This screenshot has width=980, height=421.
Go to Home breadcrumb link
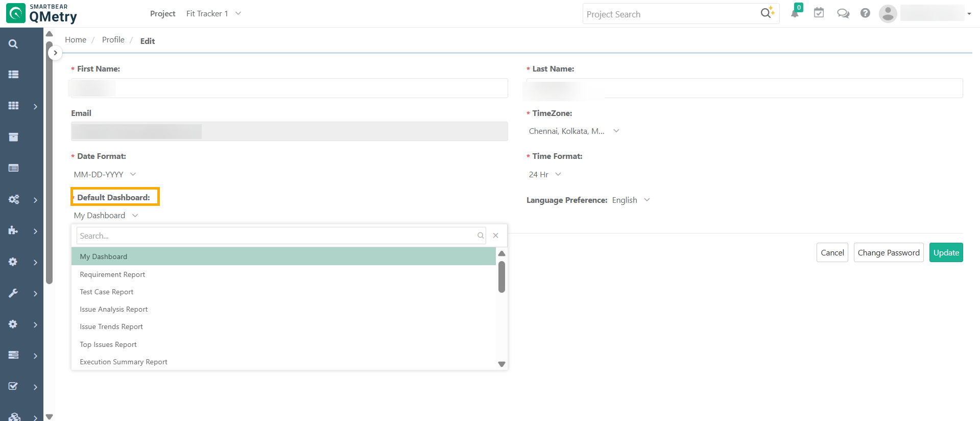76,39
